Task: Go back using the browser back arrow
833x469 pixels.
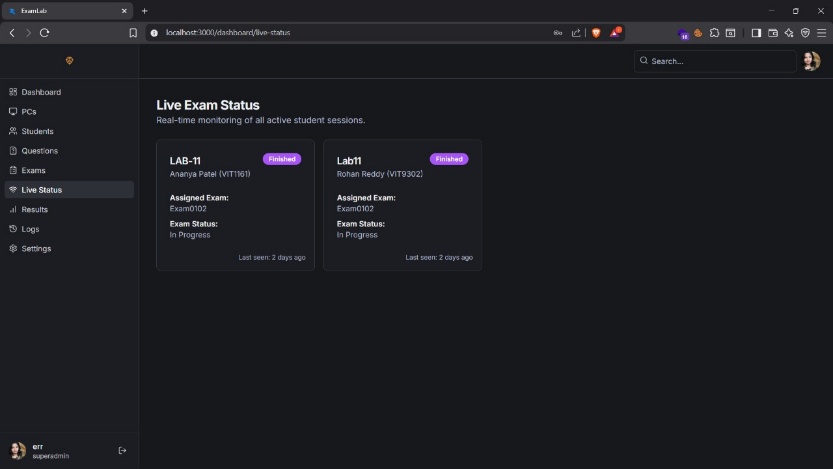Action: coord(12,33)
